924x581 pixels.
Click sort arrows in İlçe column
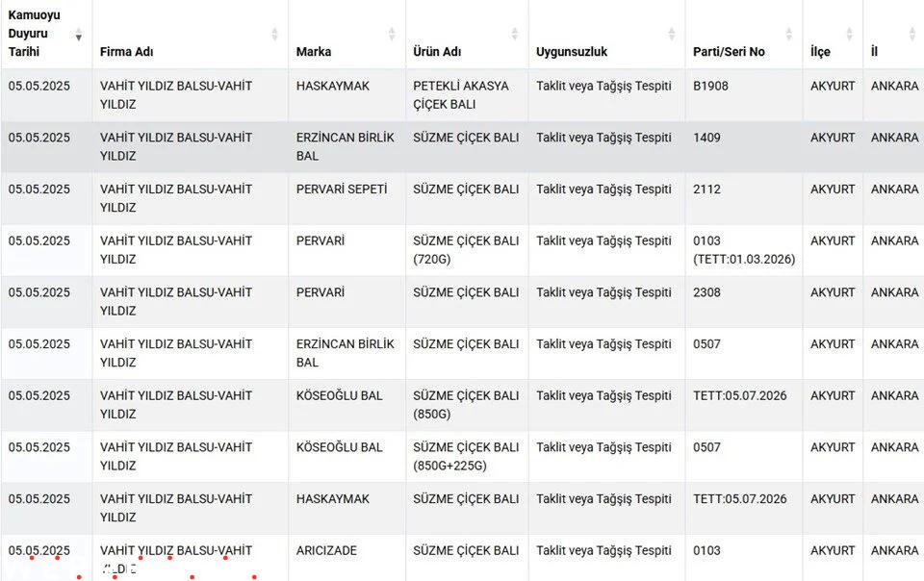[x=849, y=34]
